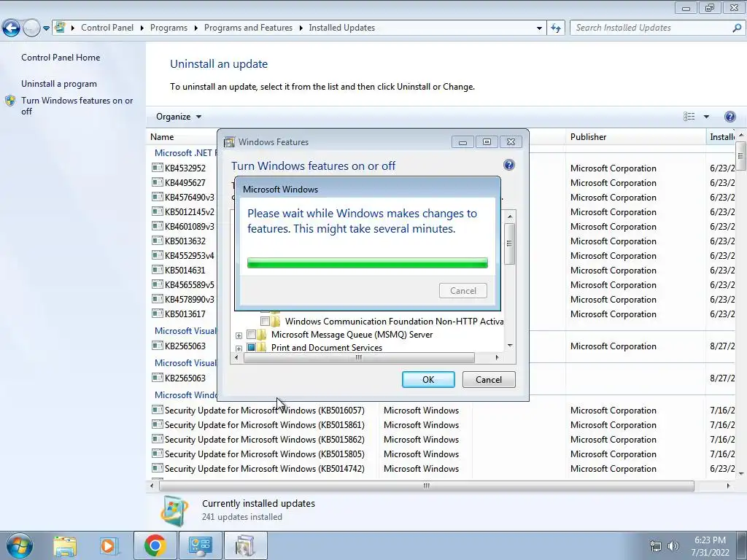Sort list by Name column header

coord(162,136)
